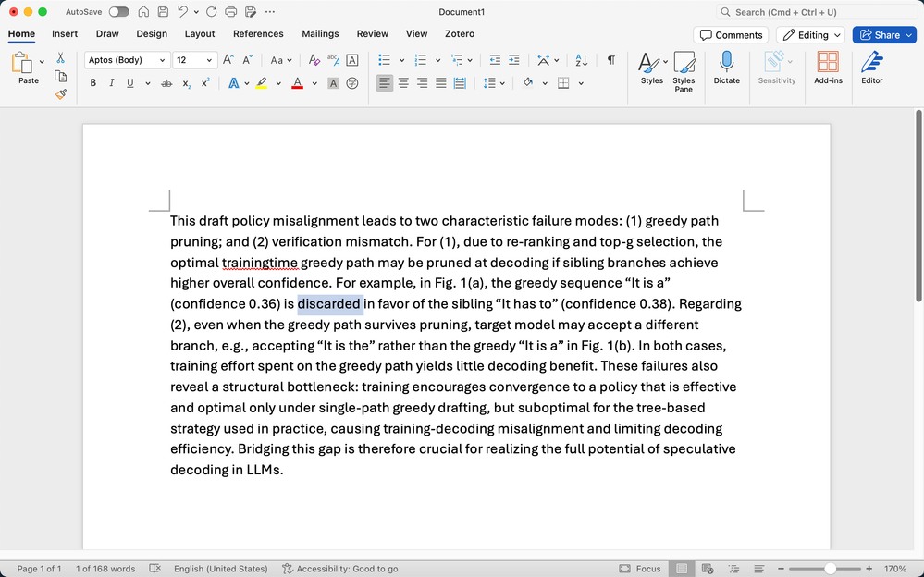
Task: Click the Share button
Action: click(x=884, y=35)
